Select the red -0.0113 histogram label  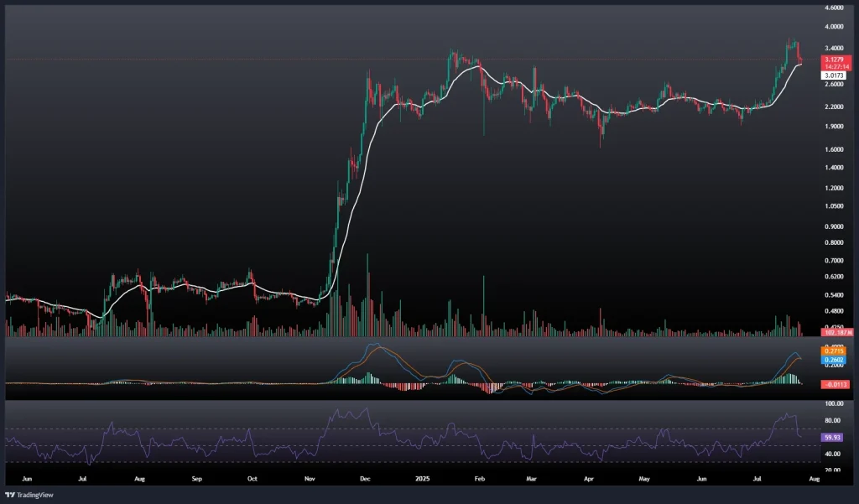pos(834,384)
